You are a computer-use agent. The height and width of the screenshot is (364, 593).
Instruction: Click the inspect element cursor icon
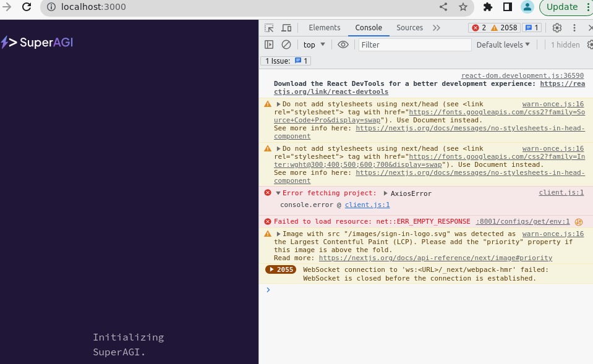point(268,28)
